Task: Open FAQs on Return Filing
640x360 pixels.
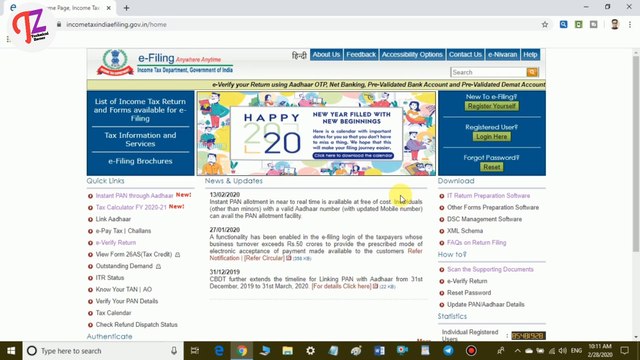Action: click(476, 242)
